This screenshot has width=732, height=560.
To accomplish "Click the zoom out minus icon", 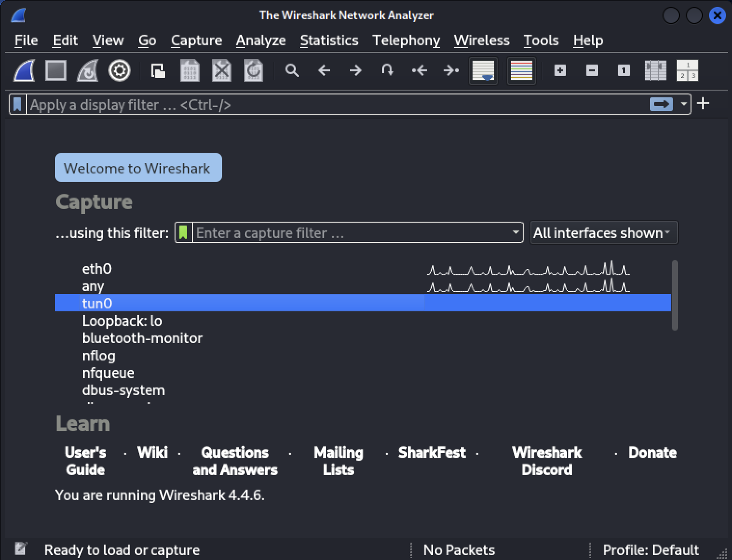I will (x=592, y=71).
